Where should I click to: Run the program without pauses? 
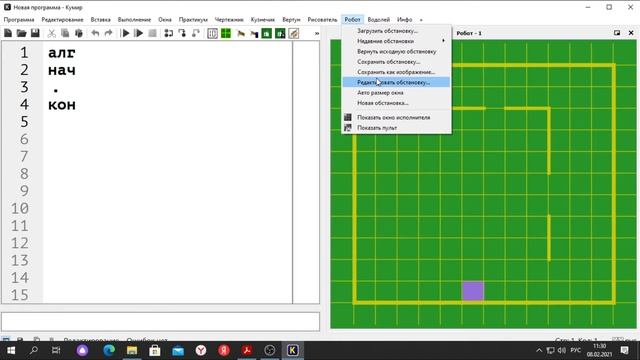point(139,33)
